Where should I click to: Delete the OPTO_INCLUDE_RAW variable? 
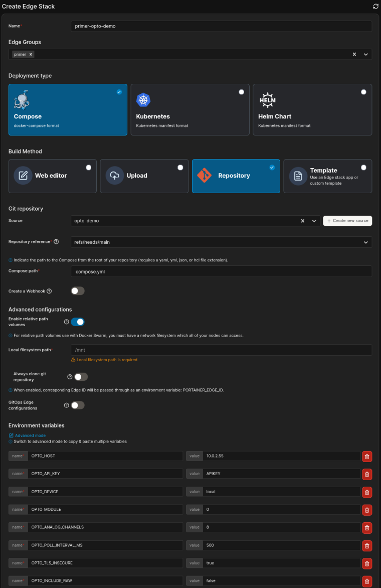367,581
